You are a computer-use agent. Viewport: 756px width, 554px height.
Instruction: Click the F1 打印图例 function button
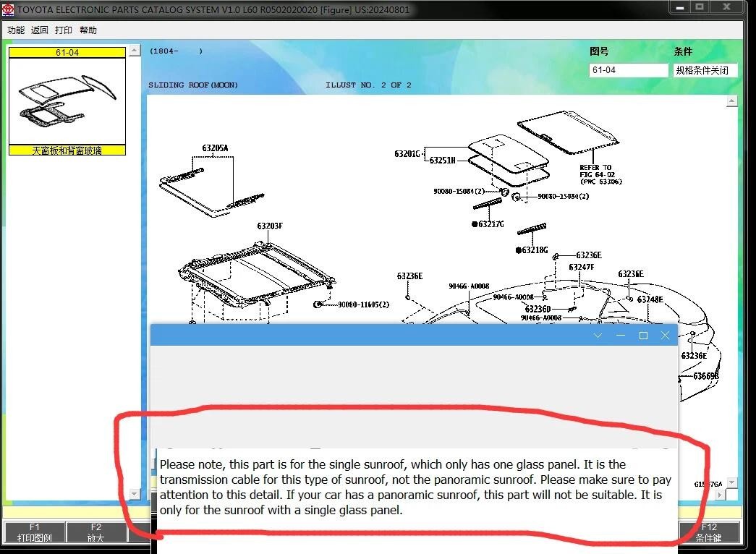click(34, 532)
